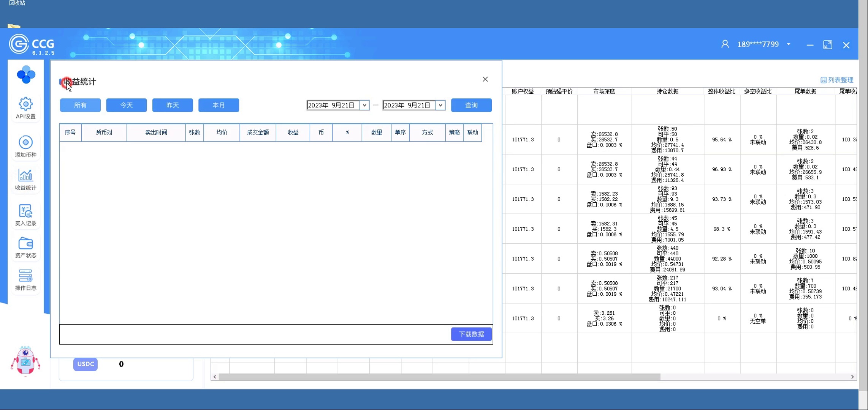Viewport: 868px width, 410px height.
Task: Open 操作日志 log icon
Action: pyautogui.click(x=25, y=276)
